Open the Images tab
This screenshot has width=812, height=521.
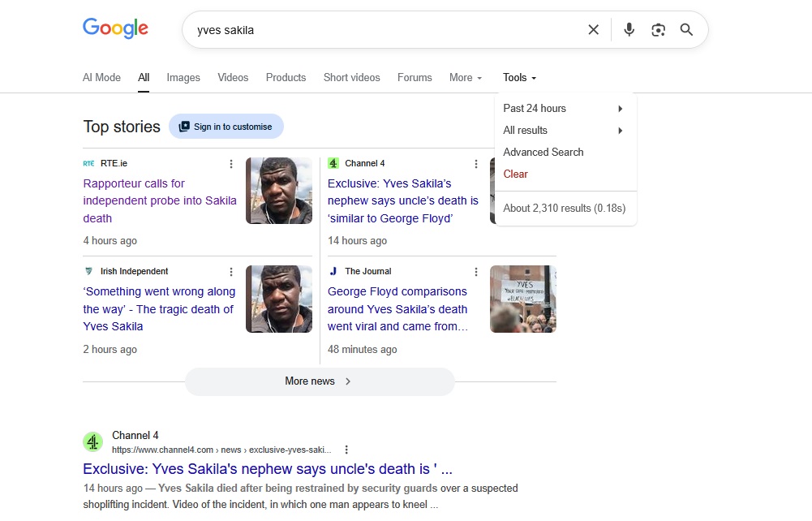(x=183, y=78)
